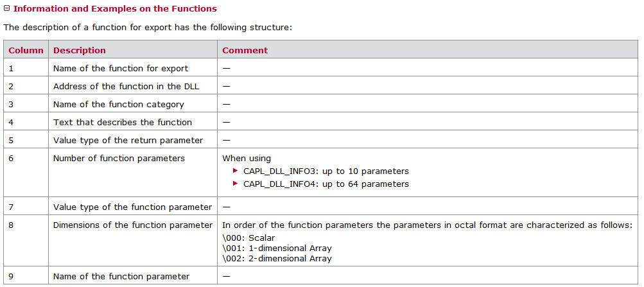Click 'CAPL_DLL_INFO3: up to 10 parameters' text
Image resolution: width=644 pixels, height=287 pixels.
tap(326, 171)
